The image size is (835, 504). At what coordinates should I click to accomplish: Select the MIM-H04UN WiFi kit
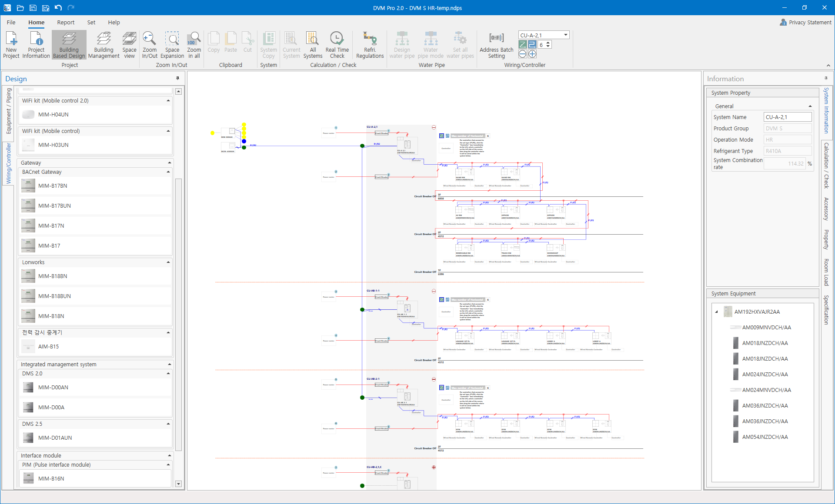[x=95, y=115]
